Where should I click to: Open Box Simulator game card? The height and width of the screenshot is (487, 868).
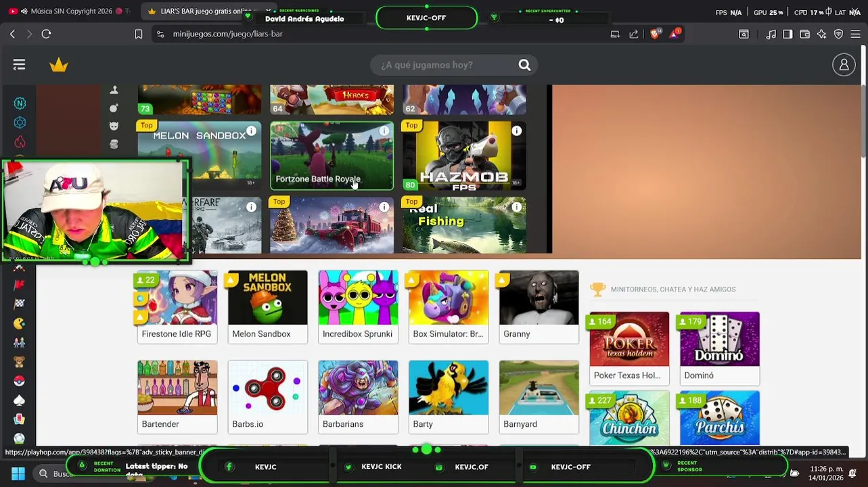click(x=449, y=307)
